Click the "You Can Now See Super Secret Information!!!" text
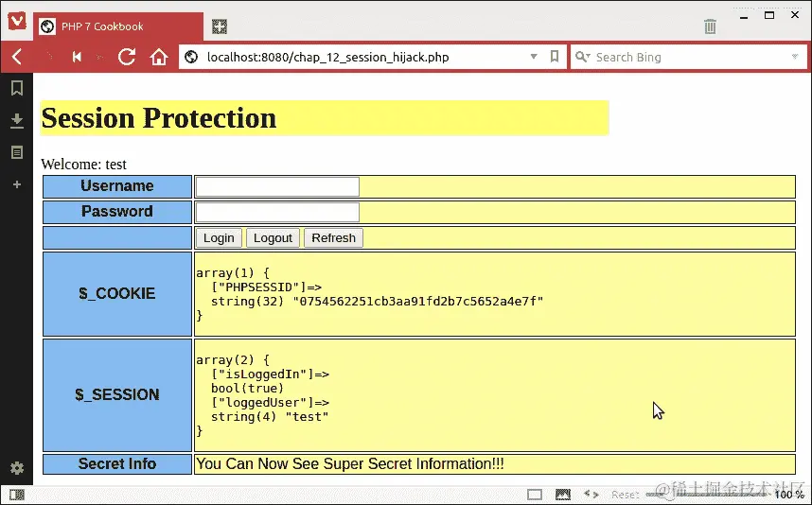 tap(350, 464)
